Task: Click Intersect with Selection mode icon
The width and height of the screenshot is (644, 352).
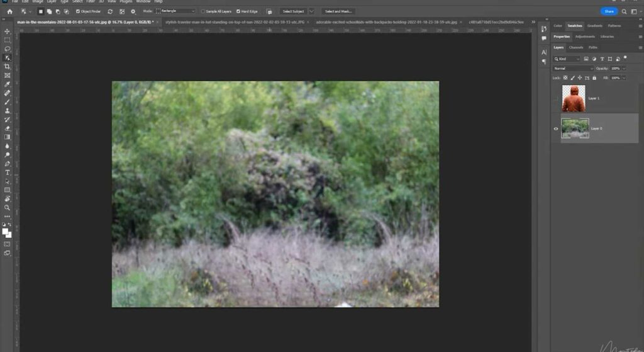Action: [x=67, y=11]
